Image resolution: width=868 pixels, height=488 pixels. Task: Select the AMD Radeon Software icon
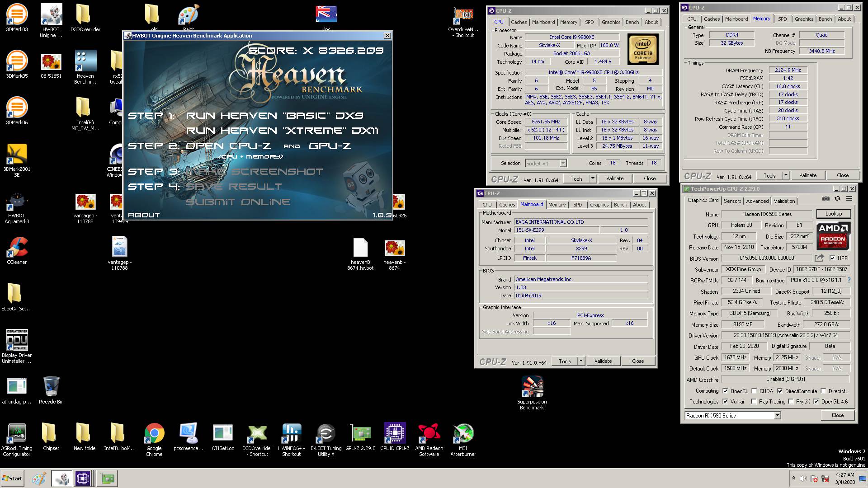pos(429,440)
